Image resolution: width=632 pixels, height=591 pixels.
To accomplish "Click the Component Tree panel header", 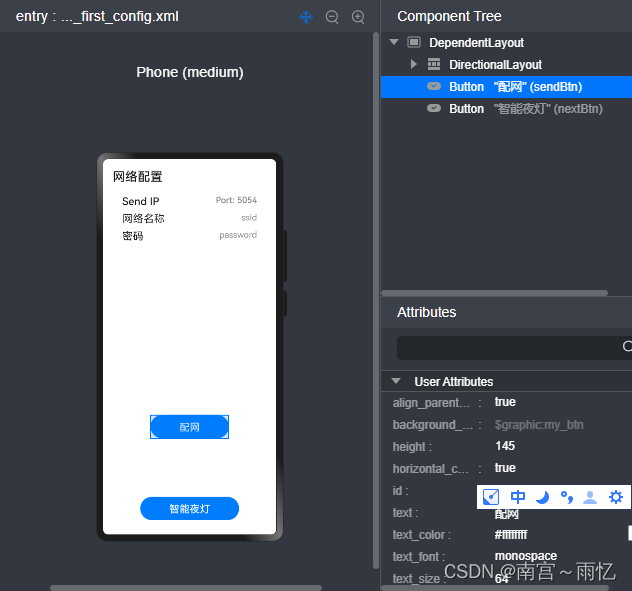I will 449,16.
